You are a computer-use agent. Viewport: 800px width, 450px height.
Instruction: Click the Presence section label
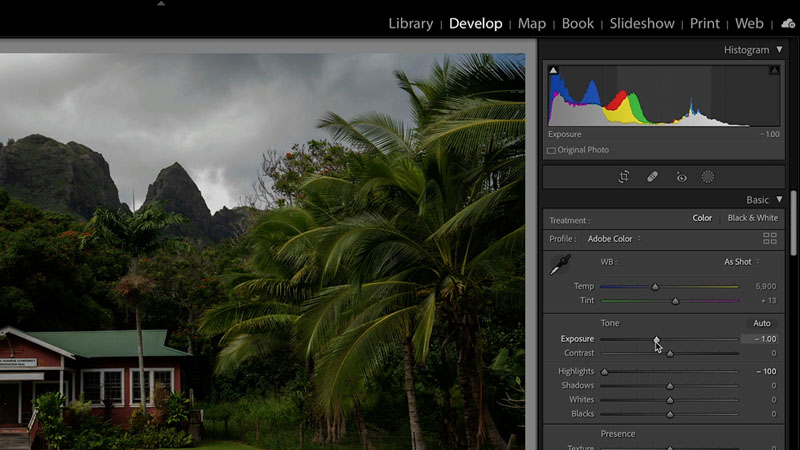click(x=617, y=434)
